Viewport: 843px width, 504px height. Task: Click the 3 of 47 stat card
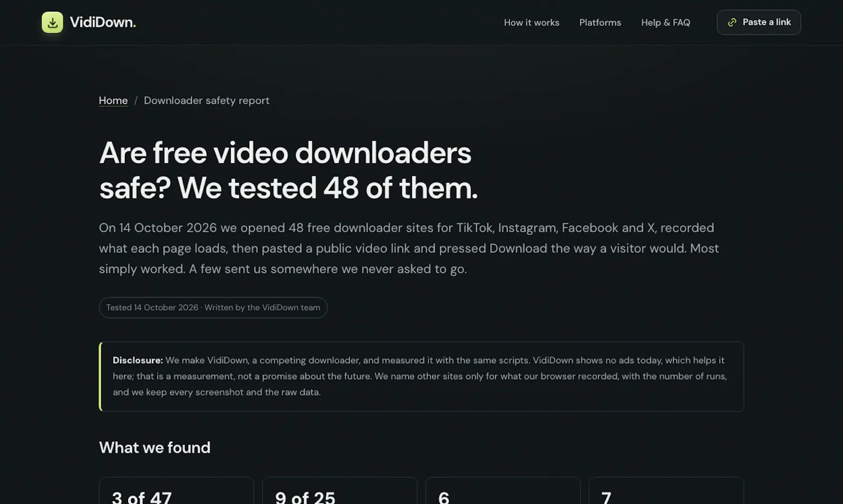point(177,491)
